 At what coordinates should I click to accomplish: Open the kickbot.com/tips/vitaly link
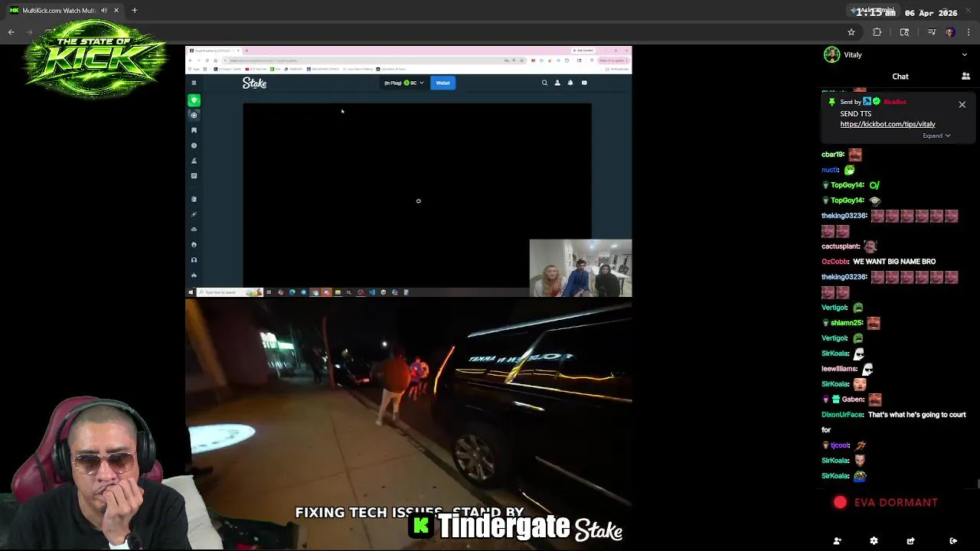coord(887,124)
